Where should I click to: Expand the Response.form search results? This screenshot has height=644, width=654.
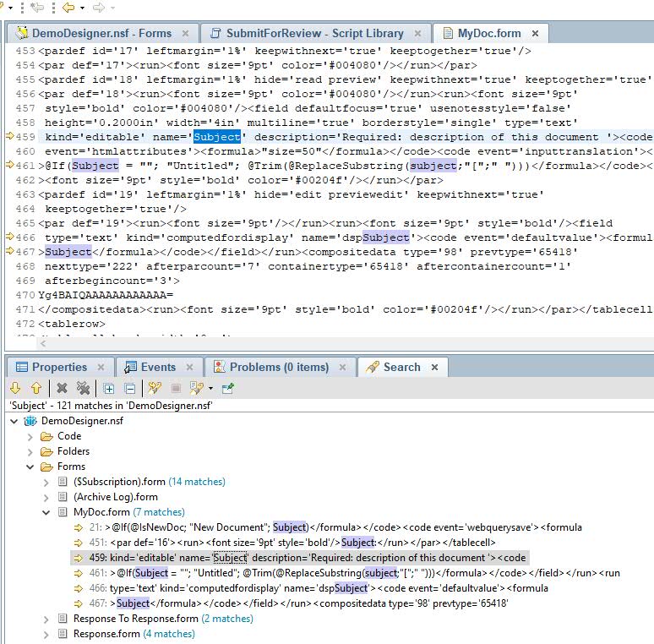(x=46, y=634)
